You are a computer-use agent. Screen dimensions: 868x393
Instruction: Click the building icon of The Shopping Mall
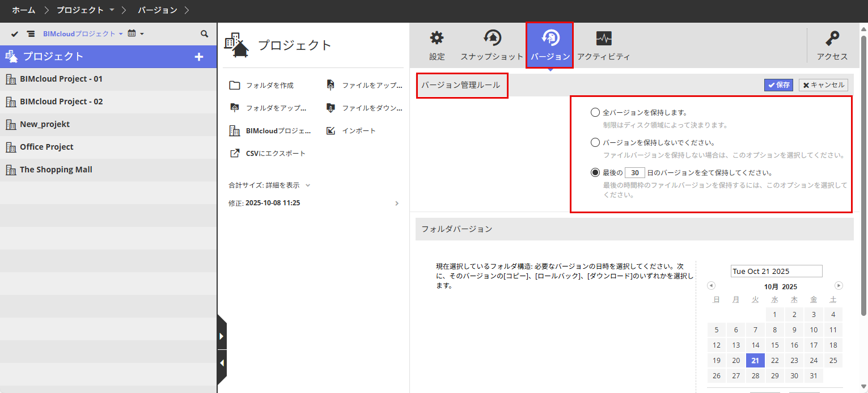(10, 170)
